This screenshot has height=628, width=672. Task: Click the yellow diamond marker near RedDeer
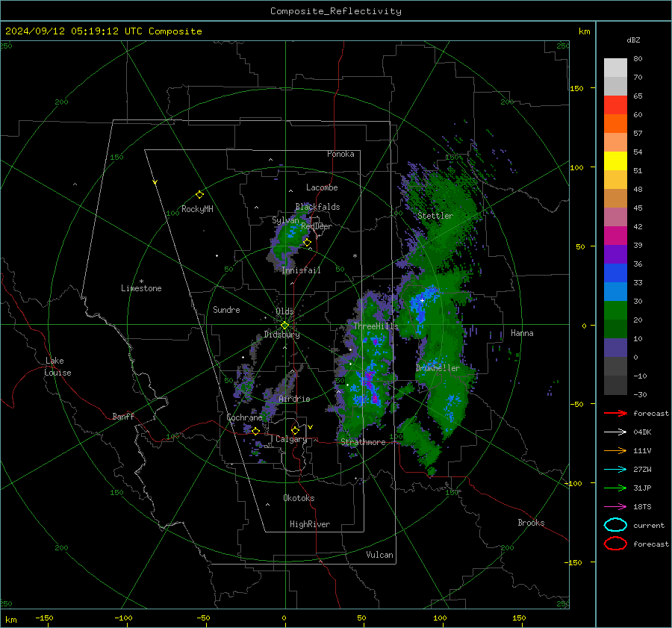point(307,243)
